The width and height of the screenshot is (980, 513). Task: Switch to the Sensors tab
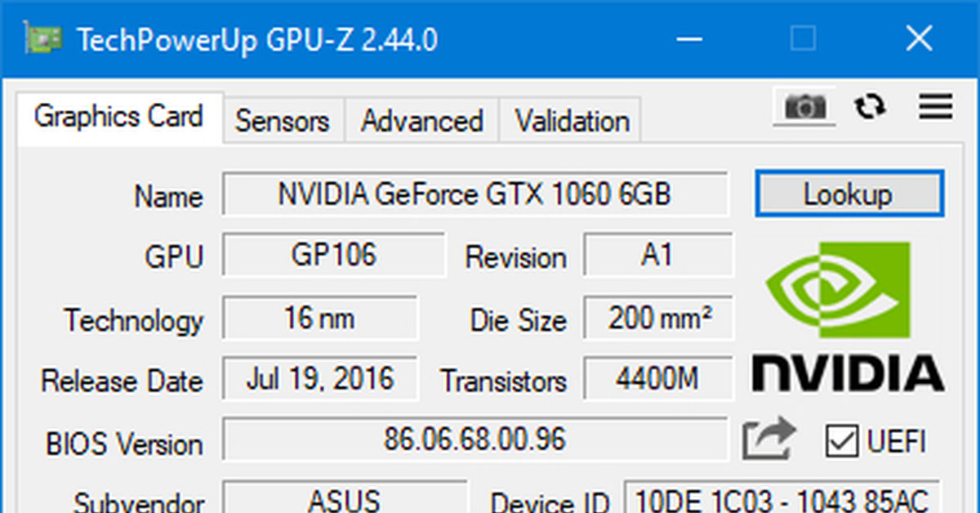pyautogui.click(x=282, y=121)
